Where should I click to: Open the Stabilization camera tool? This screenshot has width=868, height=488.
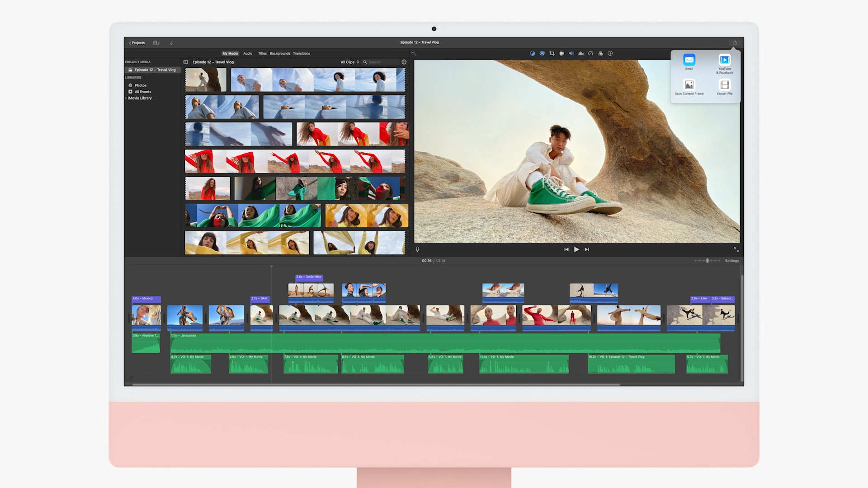[x=561, y=53]
